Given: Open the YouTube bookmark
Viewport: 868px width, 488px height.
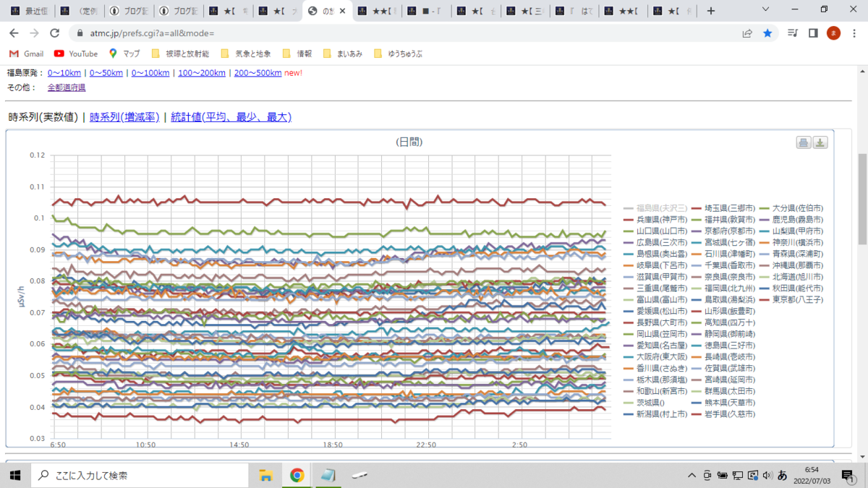Looking at the screenshot, I should (76, 53).
